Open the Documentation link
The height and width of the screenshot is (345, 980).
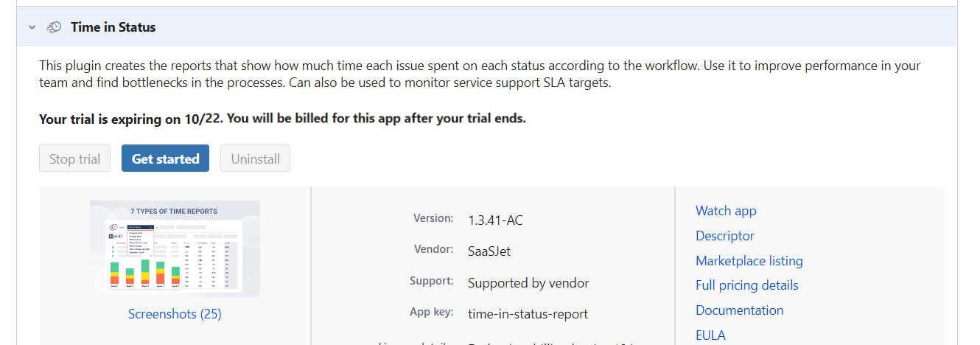tap(739, 310)
